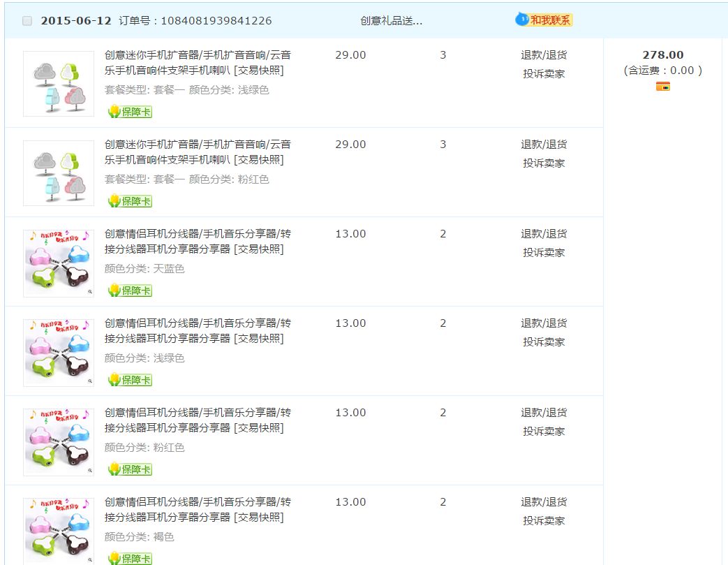Viewport: 728px width, 565px height.
Task: Click 保障卡 badge for pink amplifier item
Action: click(x=130, y=201)
